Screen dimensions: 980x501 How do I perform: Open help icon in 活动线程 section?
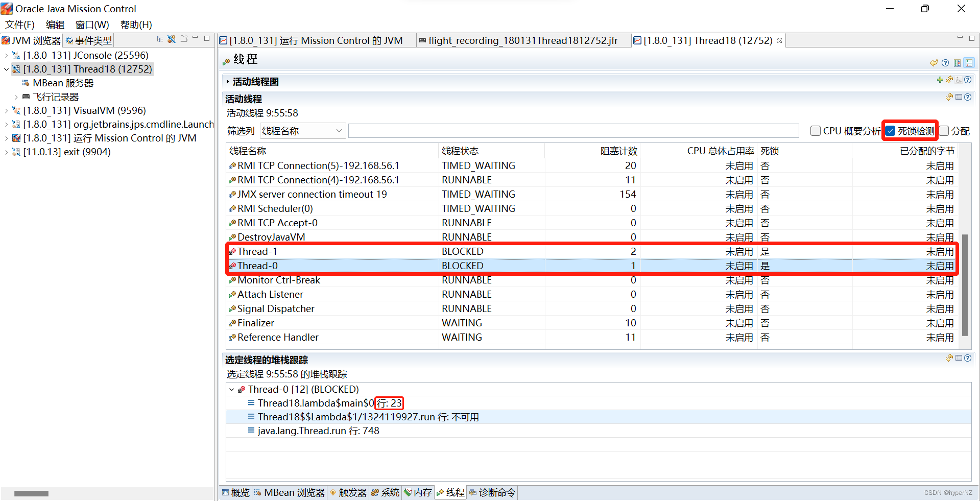(x=968, y=97)
